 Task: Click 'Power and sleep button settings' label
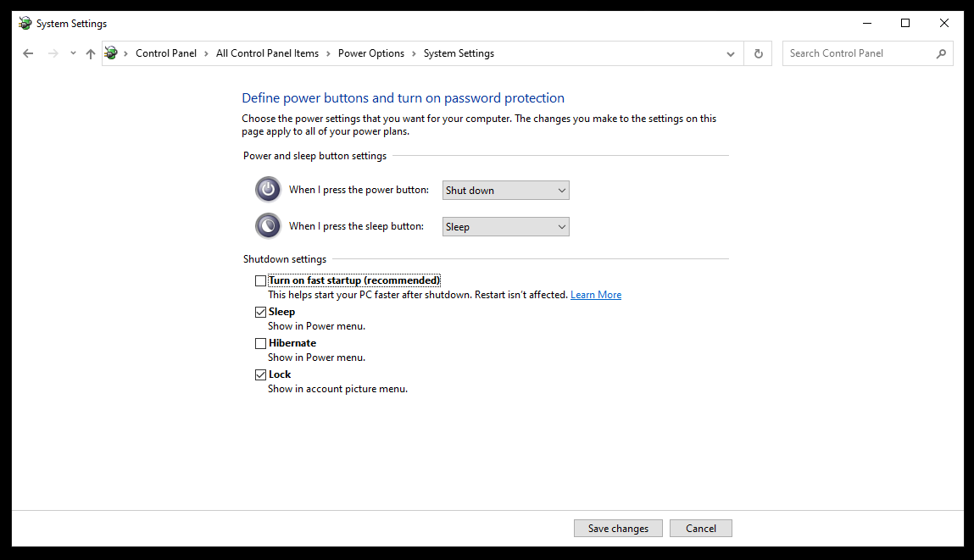[x=314, y=156]
